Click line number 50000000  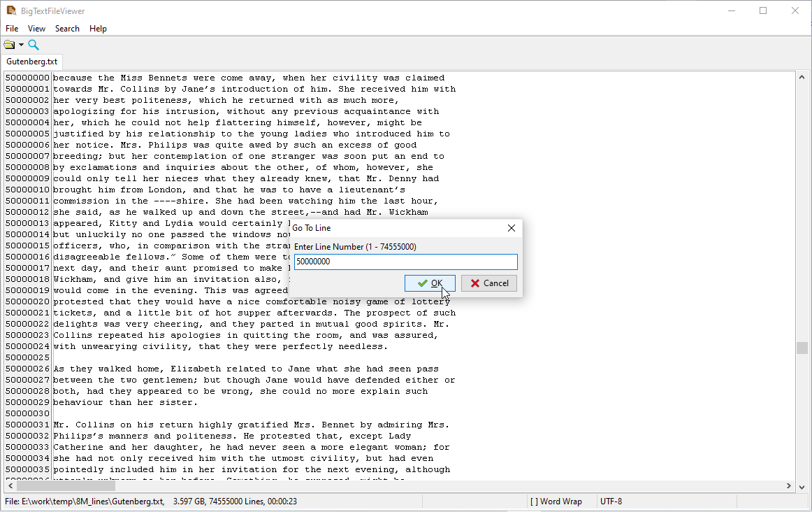pyautogui.click(x=27, y=78)
